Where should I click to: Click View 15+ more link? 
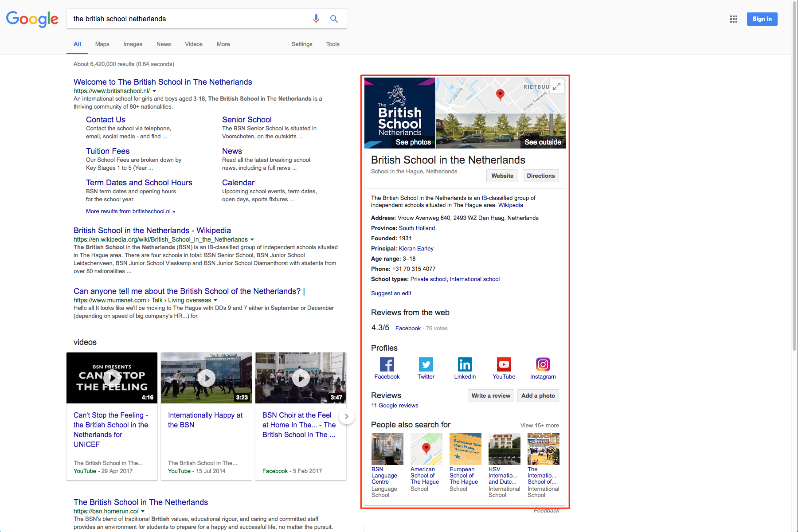540,426
